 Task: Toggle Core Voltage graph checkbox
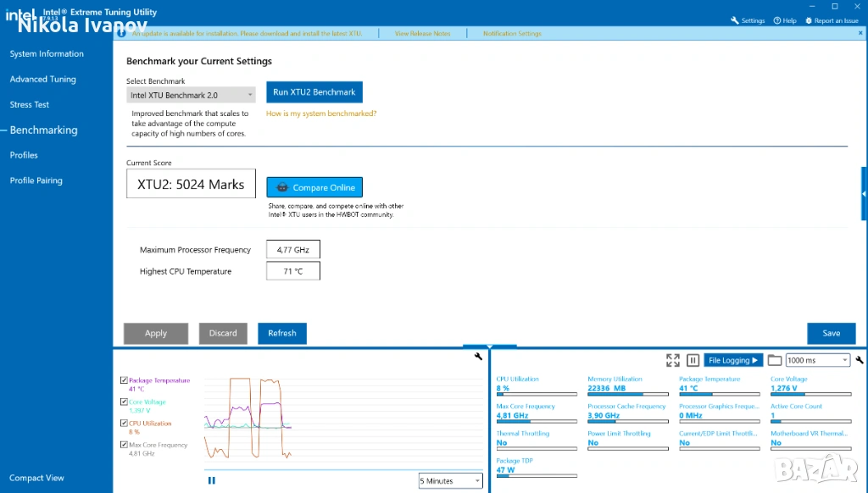point(125,402)
